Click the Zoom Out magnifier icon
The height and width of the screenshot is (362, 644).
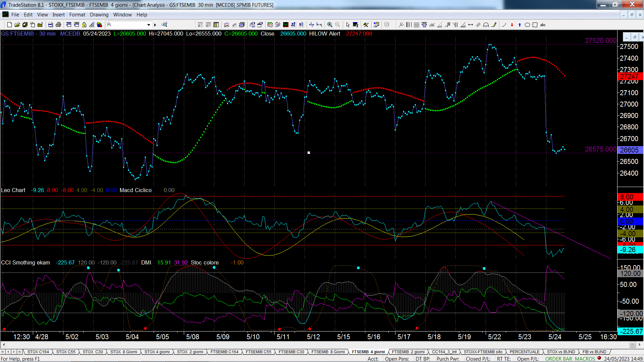click(337, 25)
